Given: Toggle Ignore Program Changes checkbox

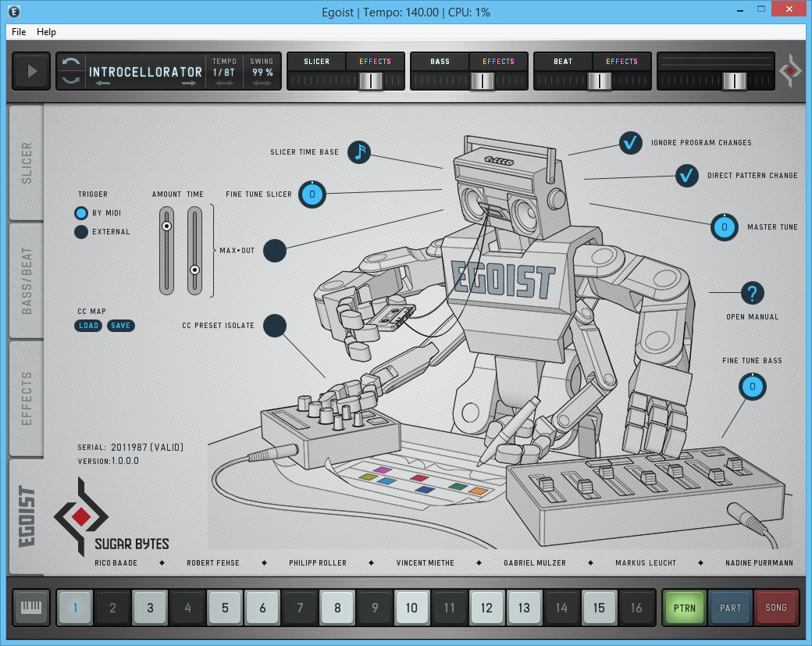Looking at the screenshot, I should [631, 142].
